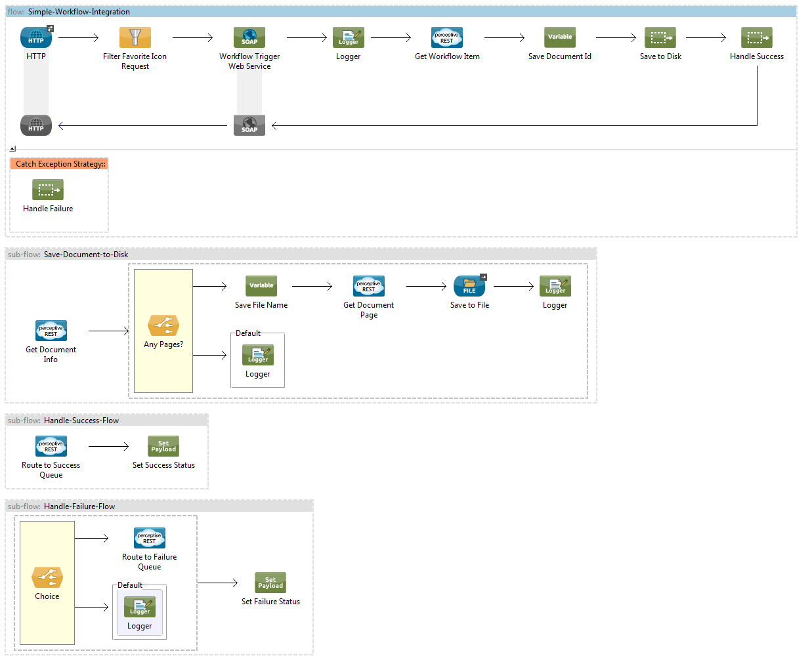Click the Route to Failure Queue REST icon

click(150, 538)
